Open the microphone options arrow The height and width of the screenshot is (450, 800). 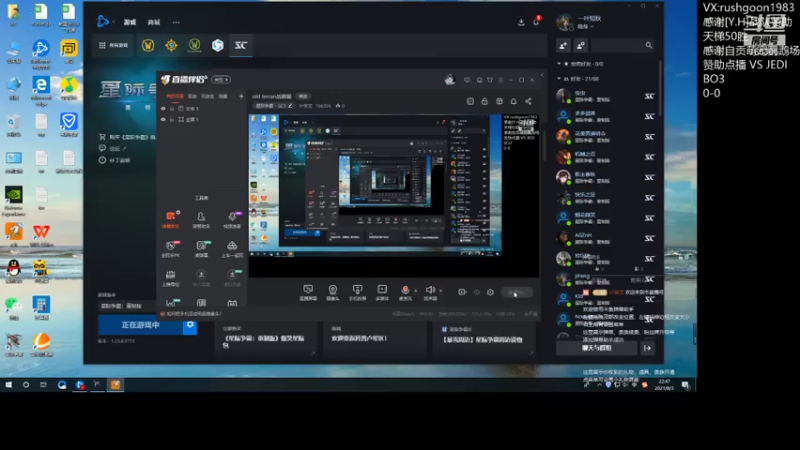pos(416,291)
